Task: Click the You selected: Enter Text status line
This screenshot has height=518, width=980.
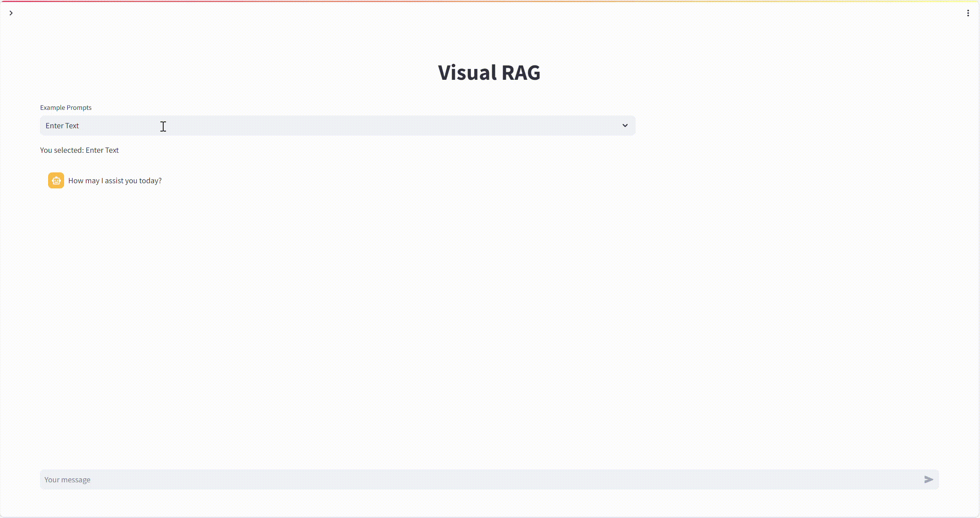Action: (79, 150)
